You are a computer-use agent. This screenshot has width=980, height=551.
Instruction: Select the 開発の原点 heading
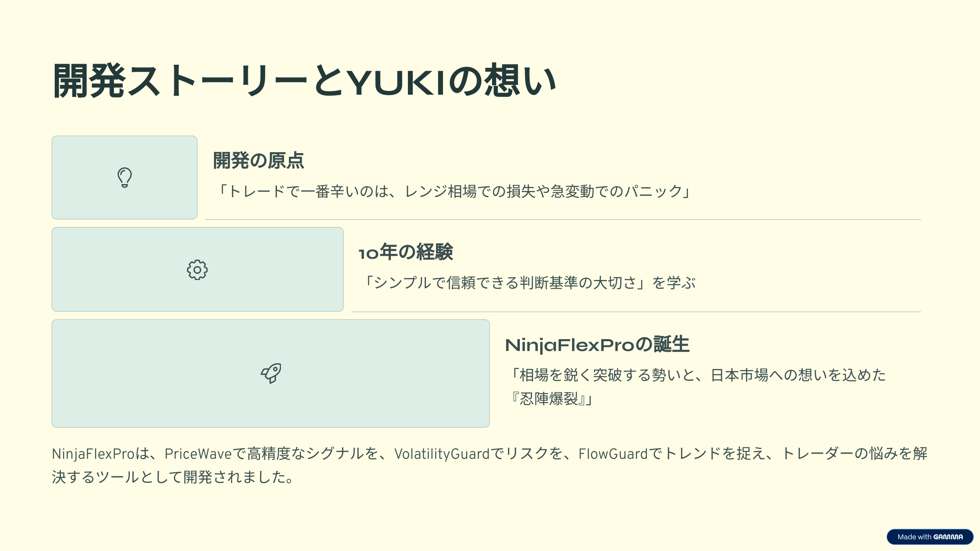click(x=258, y=160)
